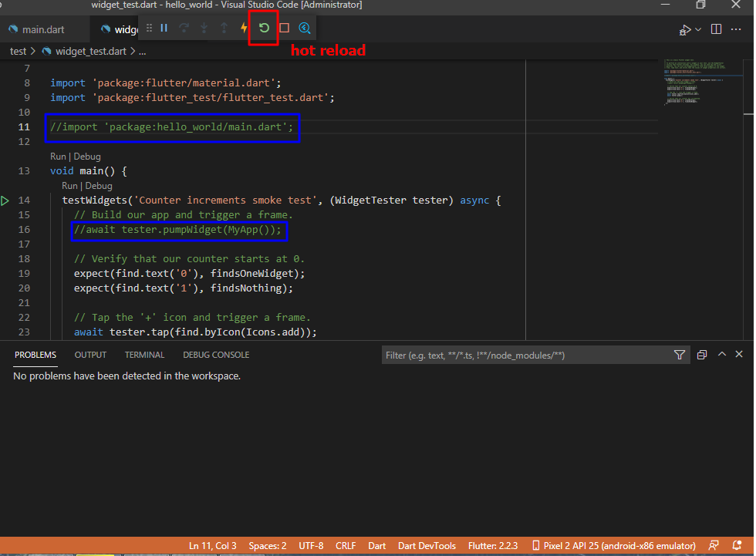
Task: Click Dart icon in widget_test.dart breadcrumb
Action: coord(47,51)
